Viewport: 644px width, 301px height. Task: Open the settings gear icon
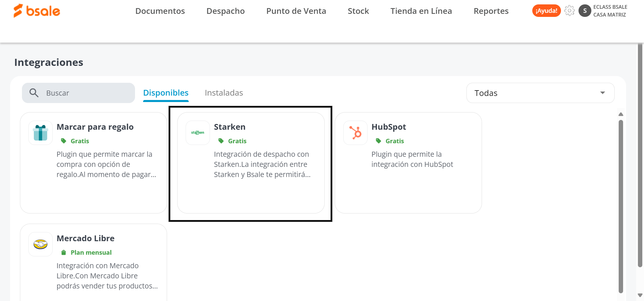(569, 11)
